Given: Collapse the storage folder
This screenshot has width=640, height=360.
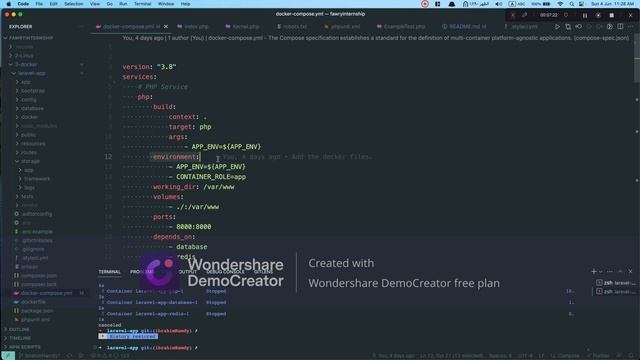Looking at the screenshot, I should point(30,162).
